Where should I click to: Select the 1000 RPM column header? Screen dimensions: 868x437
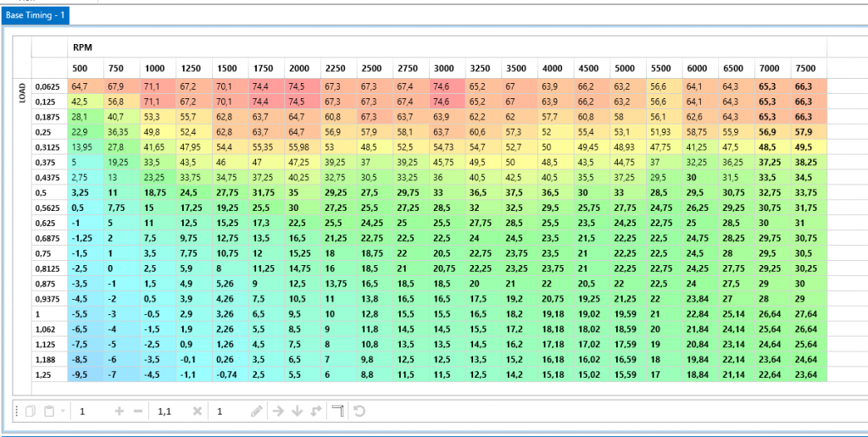click(158, 69)
